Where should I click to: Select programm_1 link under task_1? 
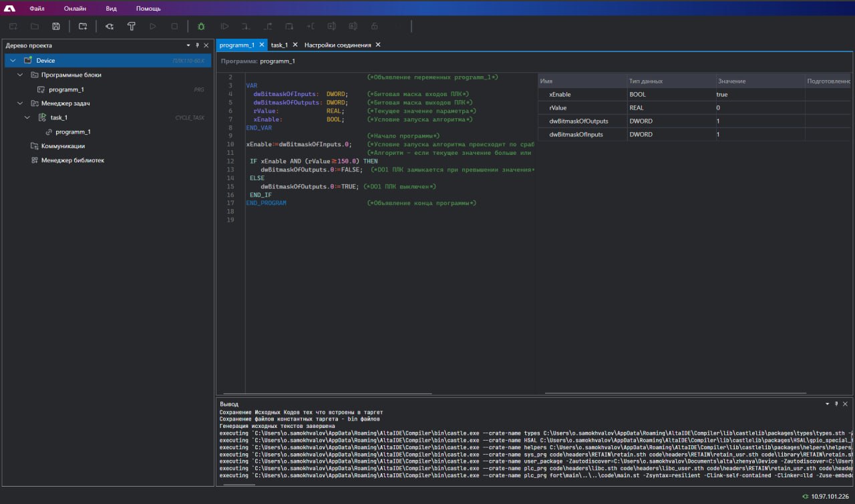[x=73, y=132]
